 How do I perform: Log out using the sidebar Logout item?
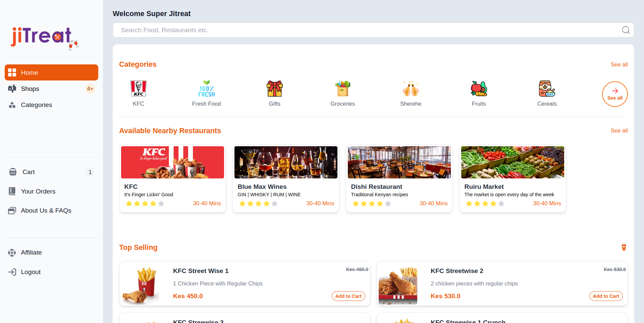click(31, 272)
